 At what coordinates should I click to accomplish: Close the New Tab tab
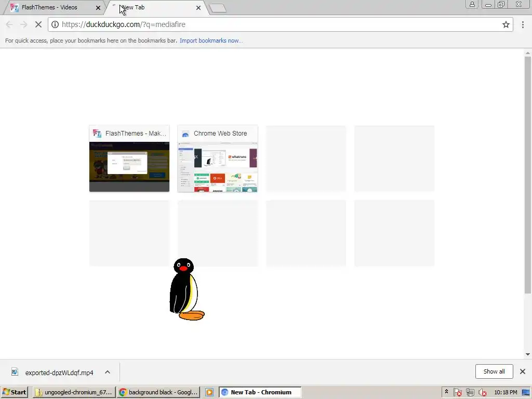tap(198, 7)
